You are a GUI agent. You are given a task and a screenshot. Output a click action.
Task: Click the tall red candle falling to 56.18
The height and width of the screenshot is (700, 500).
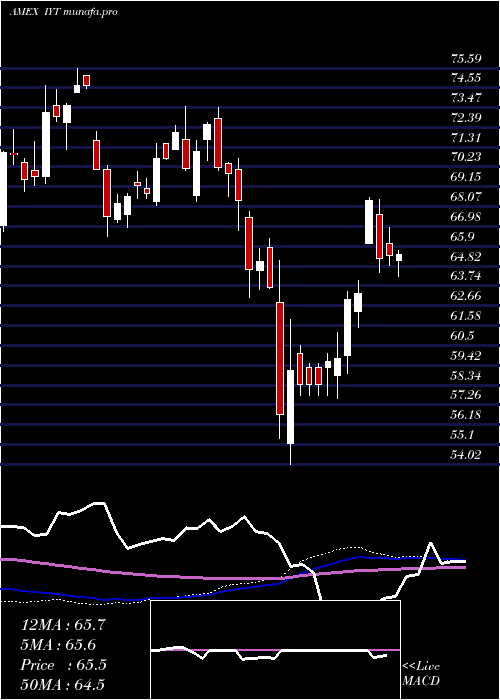280,358
